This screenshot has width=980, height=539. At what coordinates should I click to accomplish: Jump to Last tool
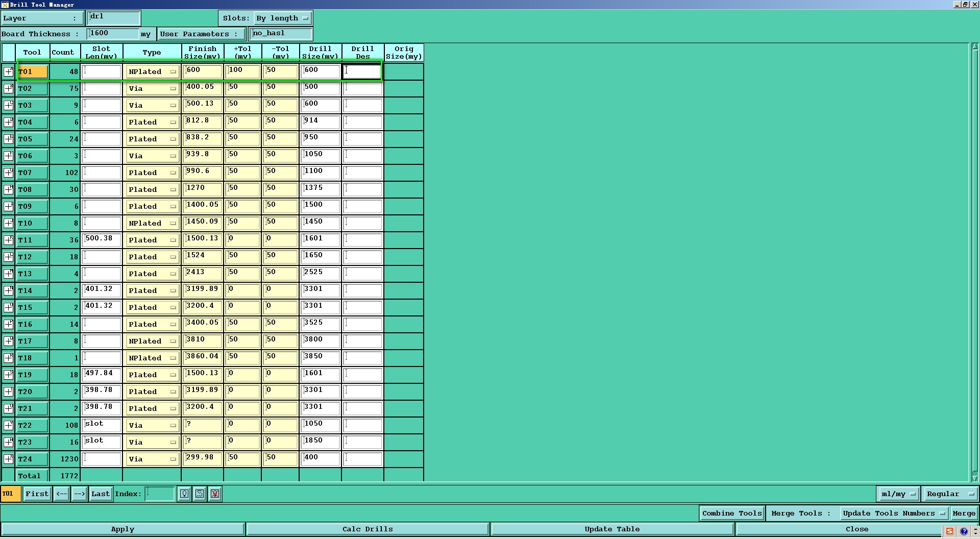[101, 494]
